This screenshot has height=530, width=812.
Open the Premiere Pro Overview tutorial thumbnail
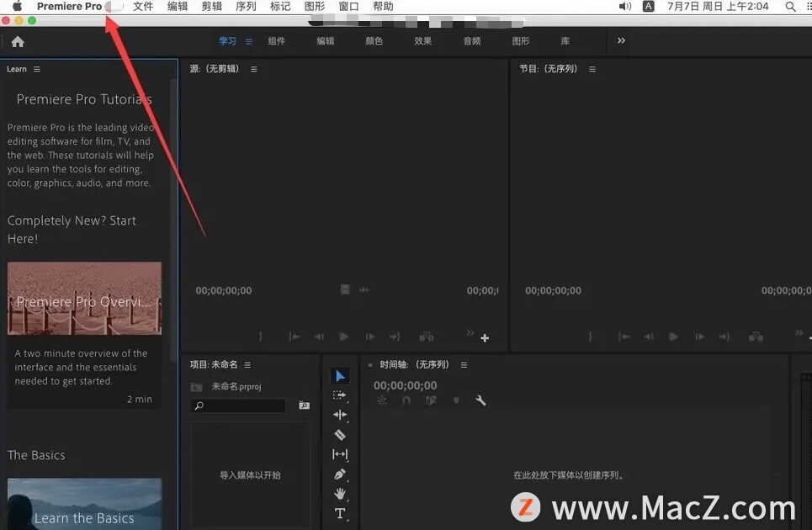84,298
